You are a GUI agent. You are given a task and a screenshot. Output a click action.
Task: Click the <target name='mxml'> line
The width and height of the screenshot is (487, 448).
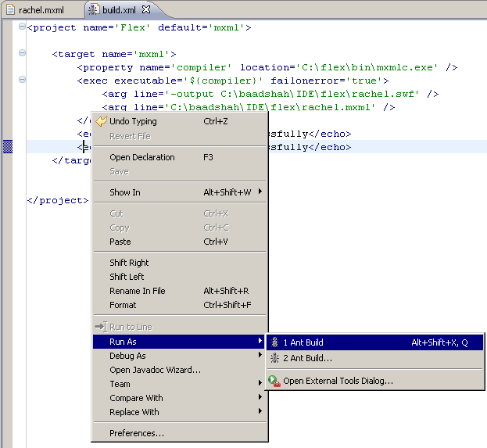pyautogui.click(x=114, y=54)
